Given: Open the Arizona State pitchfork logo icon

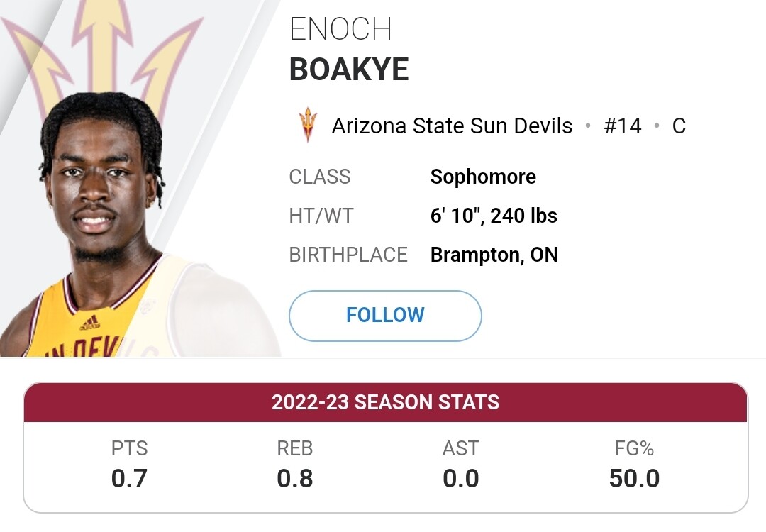Looking at the screenshot, I should (308, 125).
